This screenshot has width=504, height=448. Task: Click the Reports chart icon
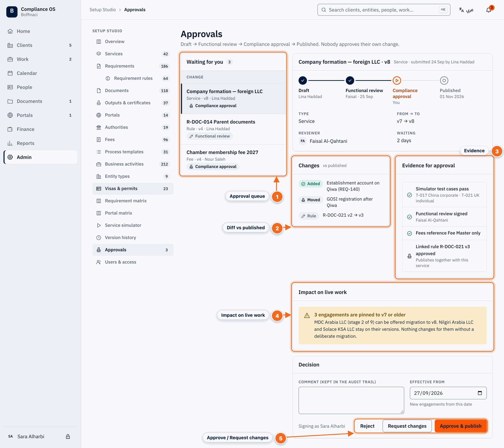point(10,143)
